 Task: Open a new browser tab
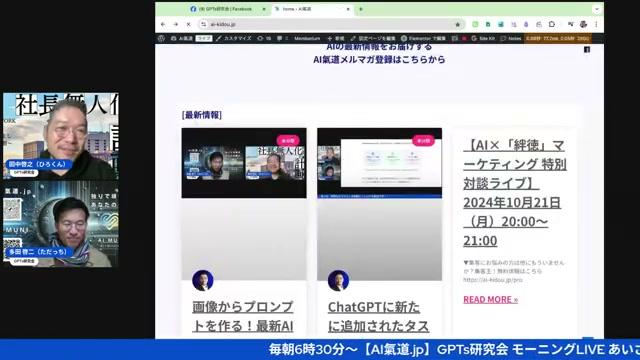361,9
